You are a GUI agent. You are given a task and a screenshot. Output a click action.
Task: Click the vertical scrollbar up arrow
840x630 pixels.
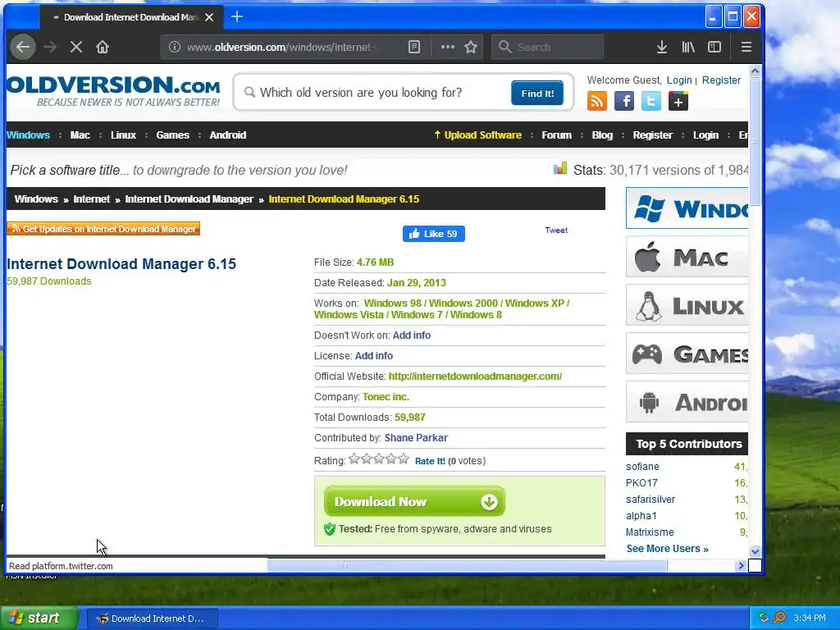[x=755, y=71]
